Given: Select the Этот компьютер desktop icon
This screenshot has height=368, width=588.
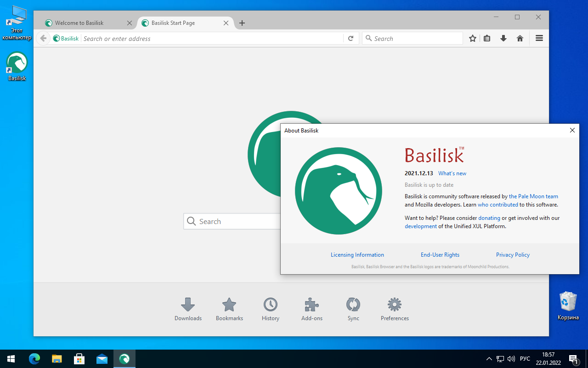Looking at the screenshot, I should (17, 23).
